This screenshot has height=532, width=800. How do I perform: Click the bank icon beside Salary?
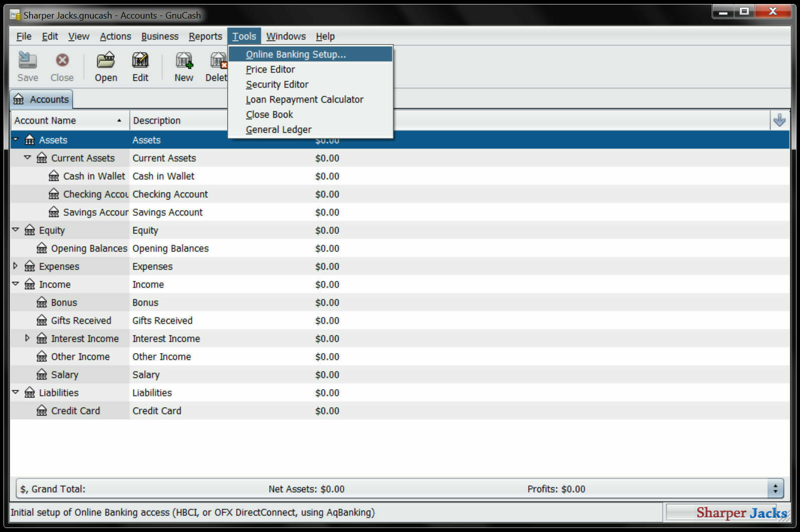(42, 375)
